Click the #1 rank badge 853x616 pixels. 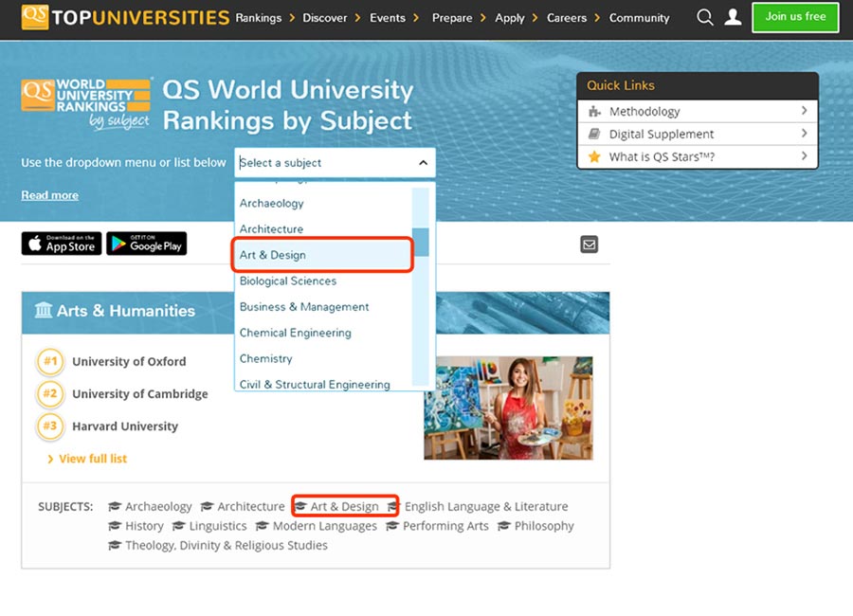point(50,361)
